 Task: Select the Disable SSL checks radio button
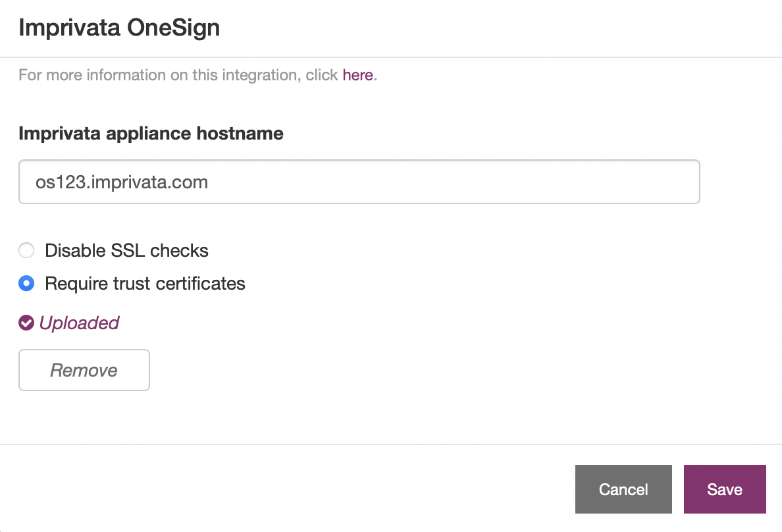click(x=26, y=250)
